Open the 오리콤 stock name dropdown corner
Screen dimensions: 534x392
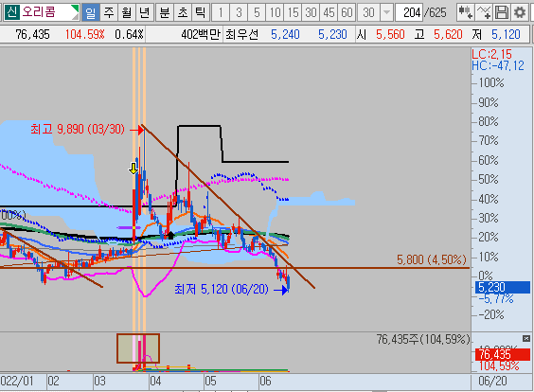click(x=75, y=12)
